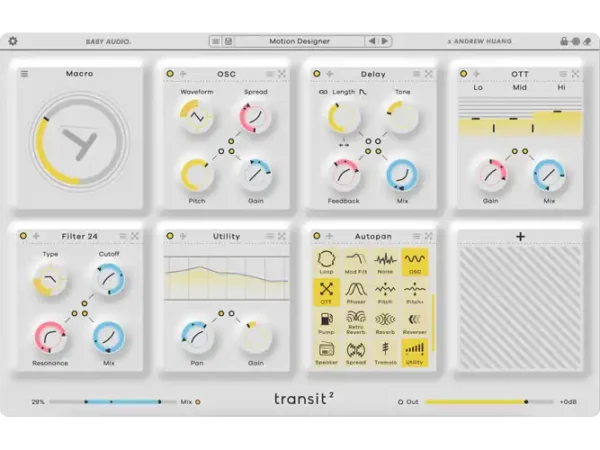Open the settings gear icon

point(13,41)
